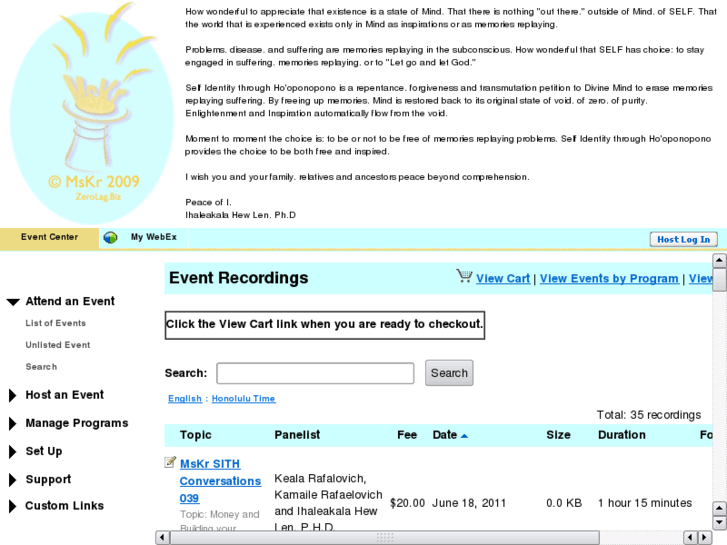Click the June 18, 2011 date cell
Viewport: 727px width, 545px height.
469,503
